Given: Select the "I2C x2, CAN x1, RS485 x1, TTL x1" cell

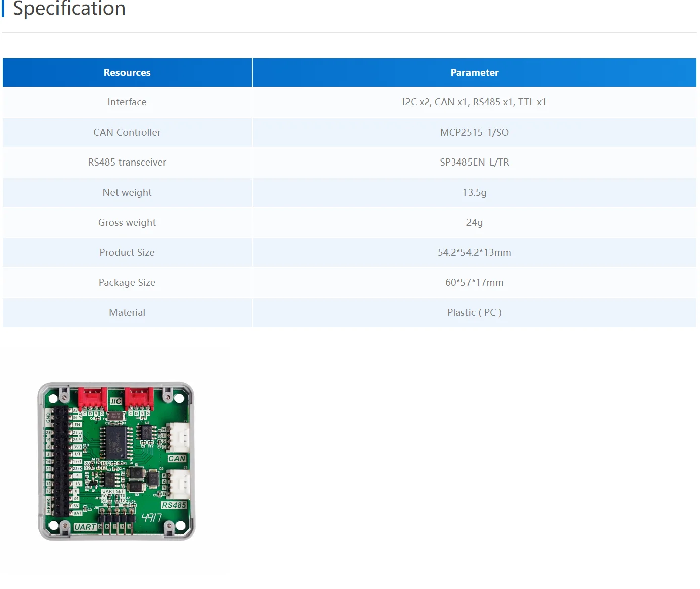Looking at the screenshot, I should [475, 102].
